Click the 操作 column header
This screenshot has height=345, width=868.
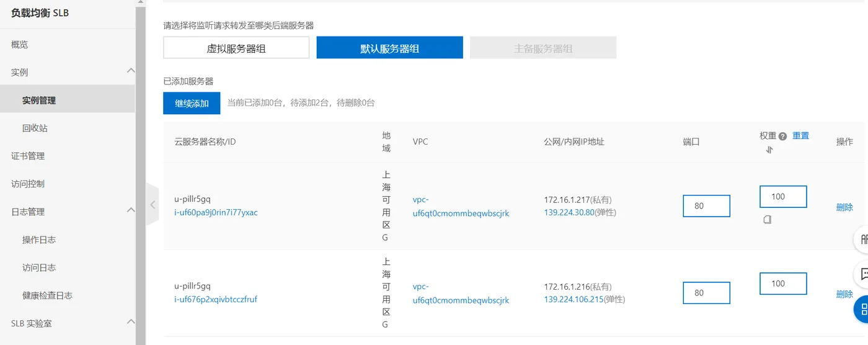[x=844, y=141]
